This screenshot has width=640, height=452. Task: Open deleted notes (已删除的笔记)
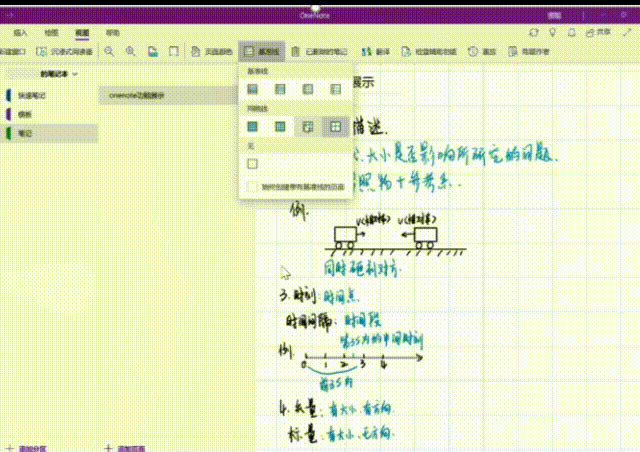319,51
